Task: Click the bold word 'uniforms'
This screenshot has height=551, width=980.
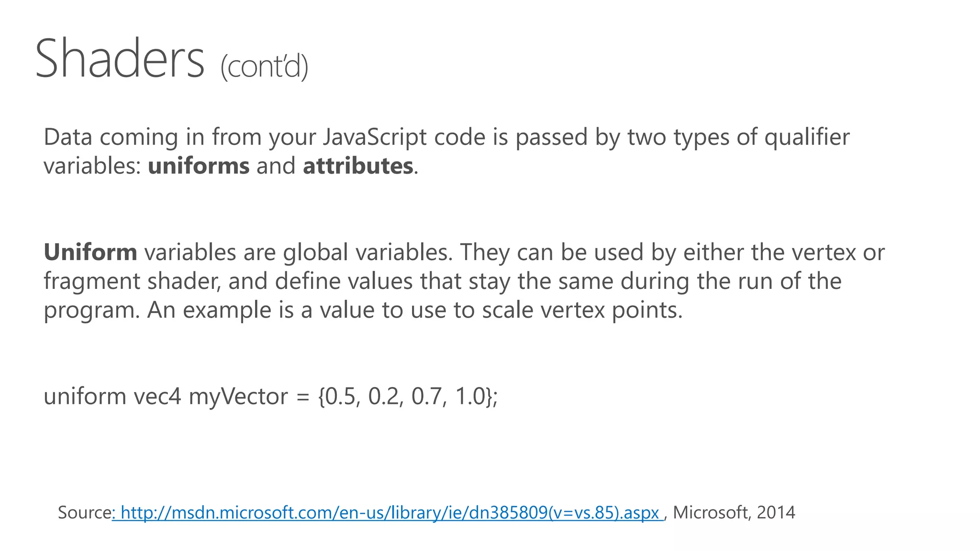Action: [199, 166]
